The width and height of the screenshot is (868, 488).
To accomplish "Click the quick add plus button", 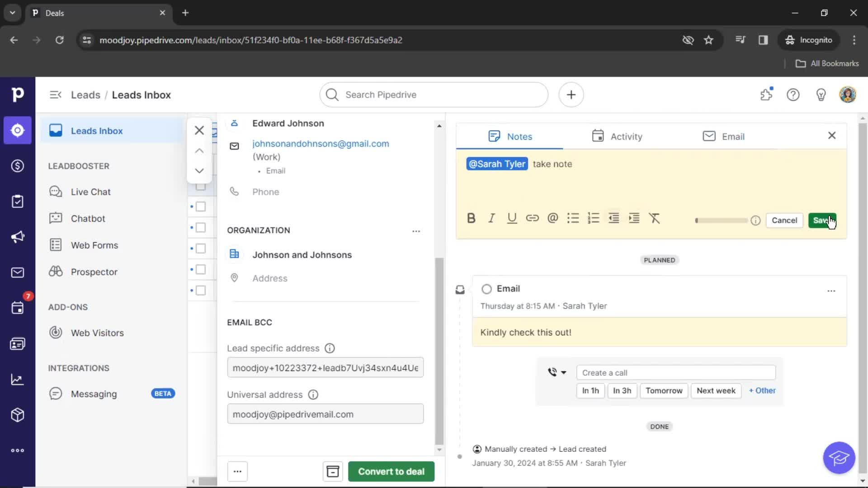I will point(571,95).
